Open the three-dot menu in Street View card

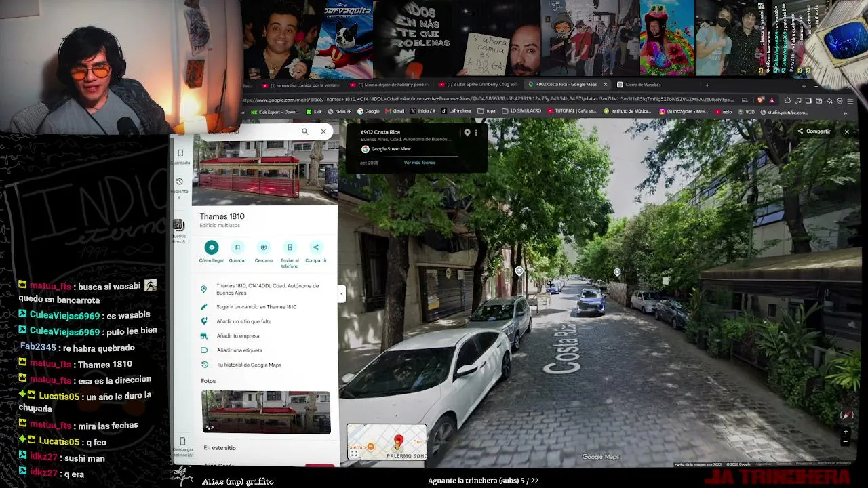pyautogui.click(x=476, y=133)
